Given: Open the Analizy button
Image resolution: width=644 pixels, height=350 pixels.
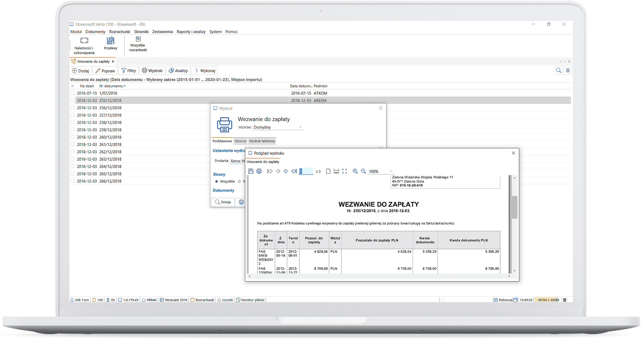Looking at the screenshot, I should point(178,71).
